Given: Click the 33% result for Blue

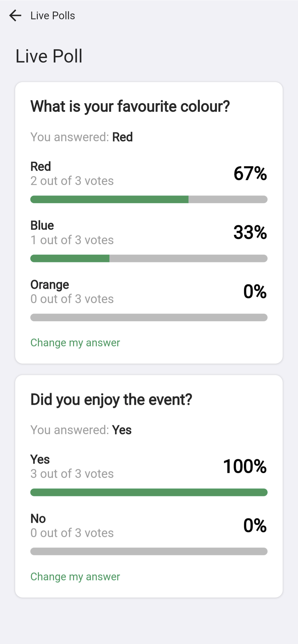Looking at the screenshot, I should (x=250, y=232).
